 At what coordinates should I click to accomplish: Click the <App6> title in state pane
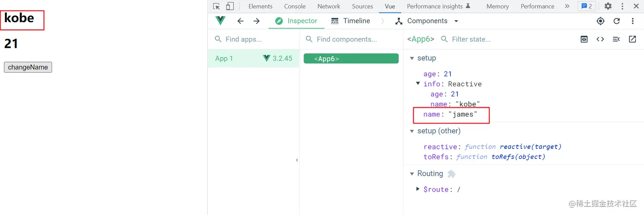pyautogui.click(x=421, y=39)
